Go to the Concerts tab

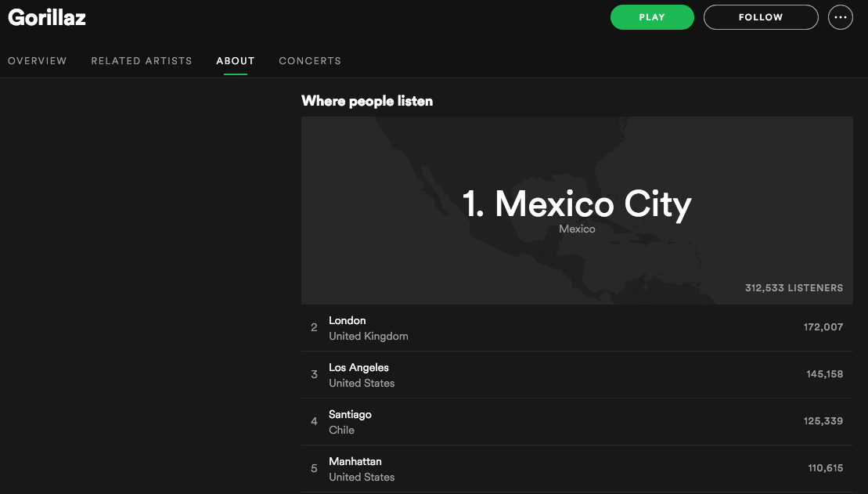point(310,61)
